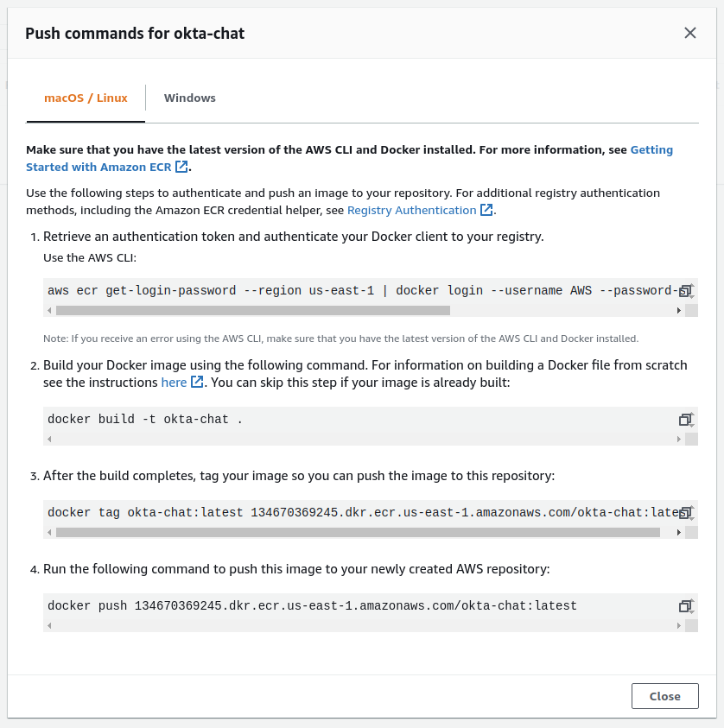Viewport: 724px width, 728px height.
Task: Copy the docker tag command
Action: pos(685,513)
